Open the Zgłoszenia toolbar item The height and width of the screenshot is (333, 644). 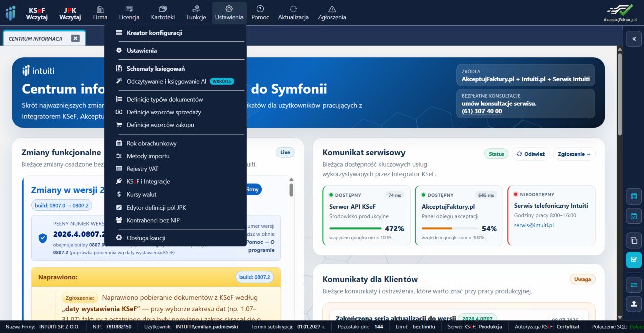tap(332, 13)
